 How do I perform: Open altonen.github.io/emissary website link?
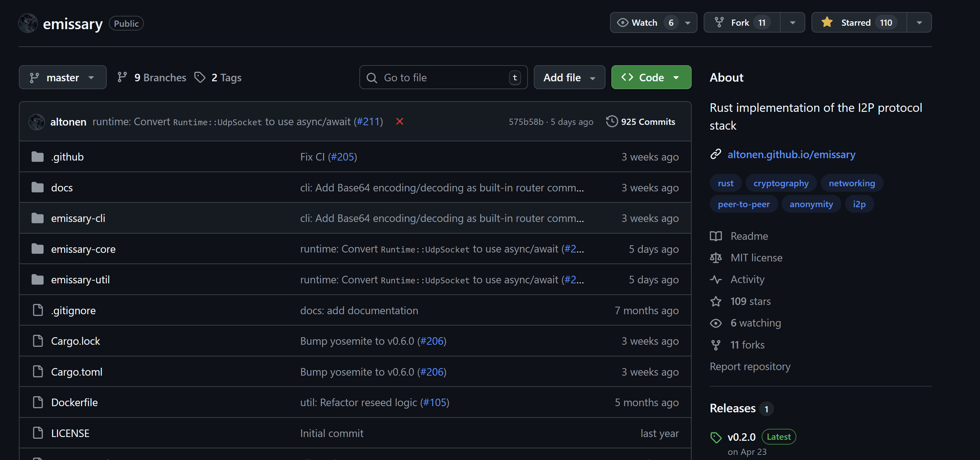pos(791,154)
